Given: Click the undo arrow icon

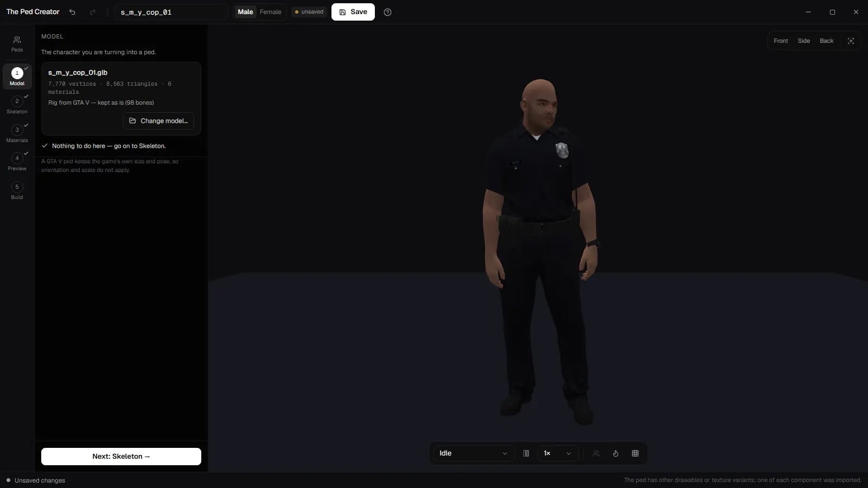Looking at the screenshot, I should pos(72,12).
